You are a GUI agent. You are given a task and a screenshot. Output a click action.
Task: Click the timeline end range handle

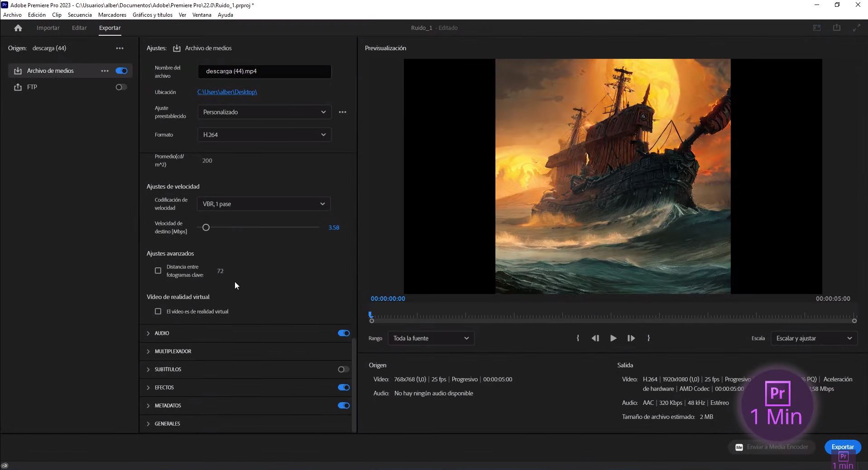pyautogui.click(x=854, y=321)
